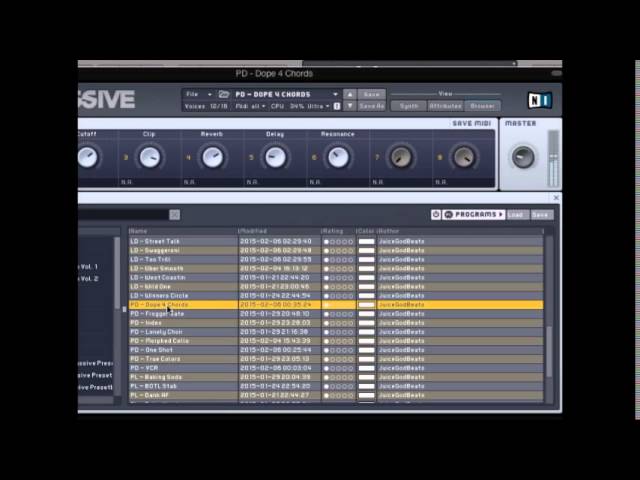The image size is (640, 480).
Task: Sort the list by Author column
Action: (x=460, y=231)
